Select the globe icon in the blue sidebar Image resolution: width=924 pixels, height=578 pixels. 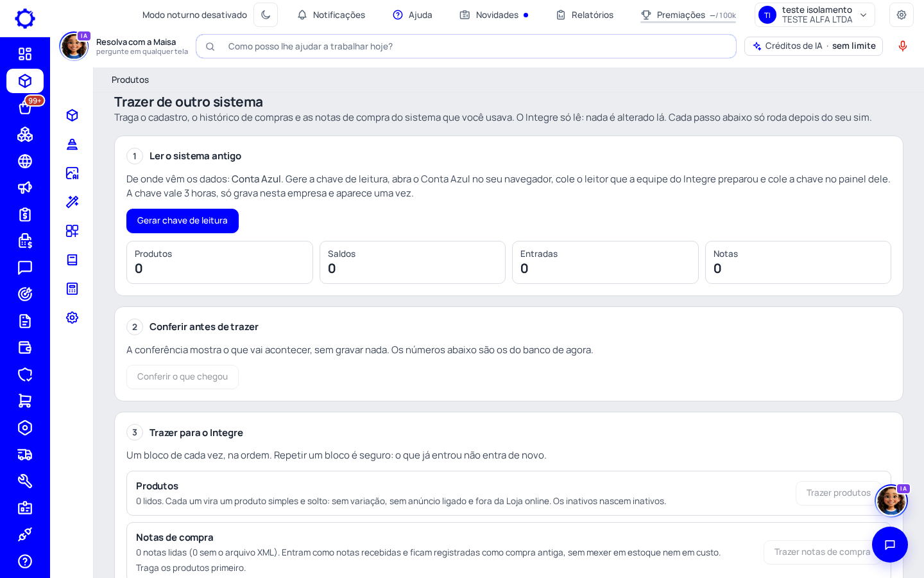[25, 161]
